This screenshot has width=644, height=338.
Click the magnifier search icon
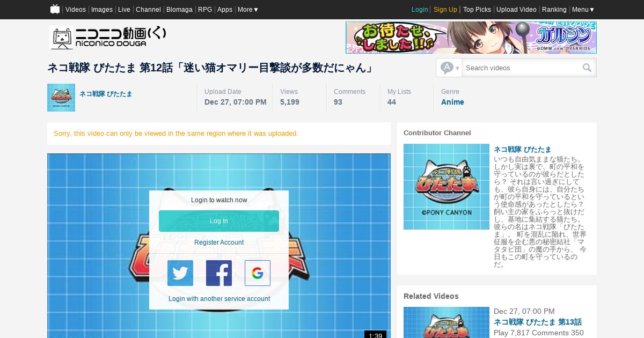coord(587,68)
